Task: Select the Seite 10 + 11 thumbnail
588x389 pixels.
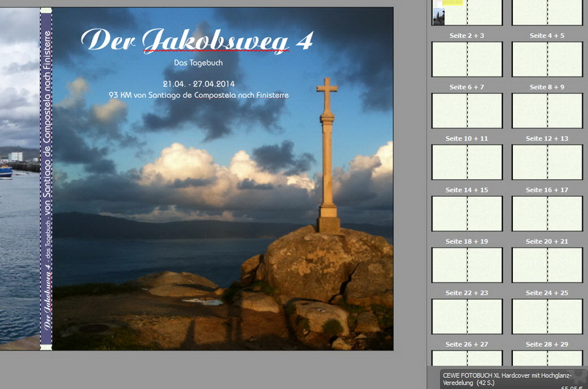Action: pyautogui.click(x=466, y=162)
